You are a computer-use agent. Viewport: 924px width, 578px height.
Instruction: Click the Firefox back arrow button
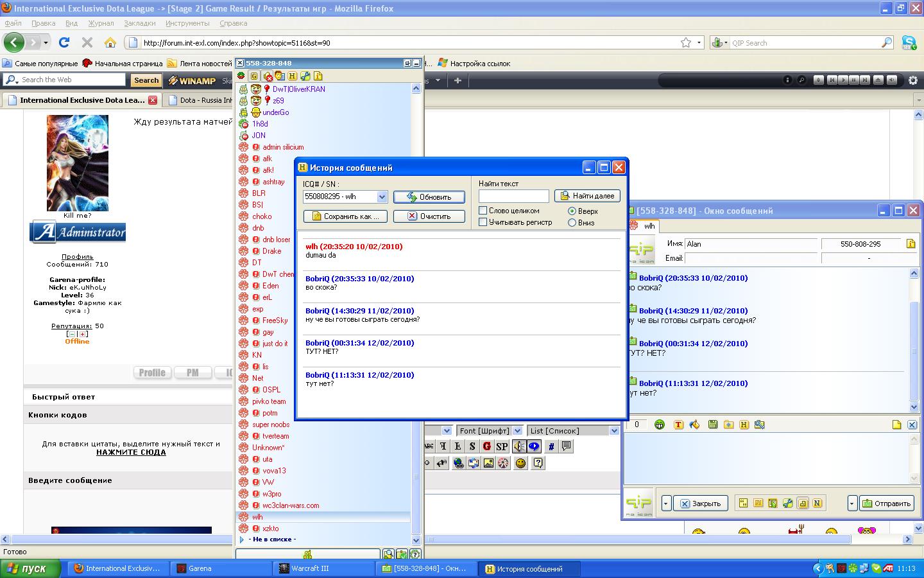(x=14, y=42)
